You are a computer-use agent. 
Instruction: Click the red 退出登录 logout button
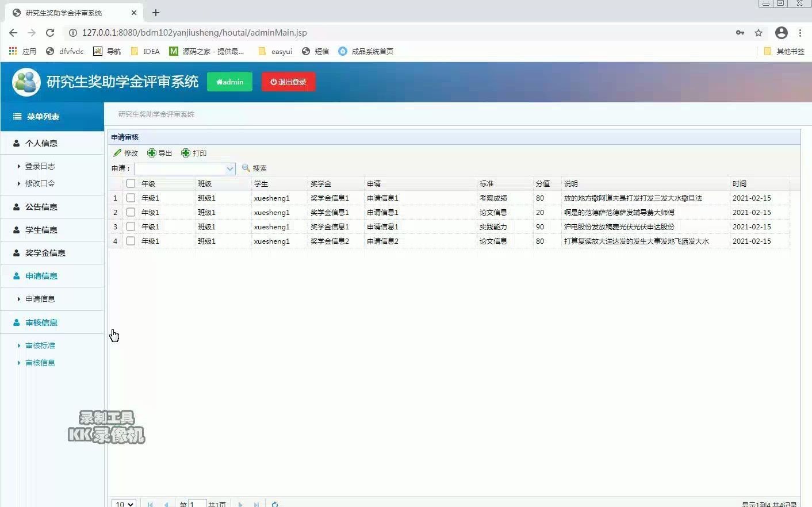288,82
